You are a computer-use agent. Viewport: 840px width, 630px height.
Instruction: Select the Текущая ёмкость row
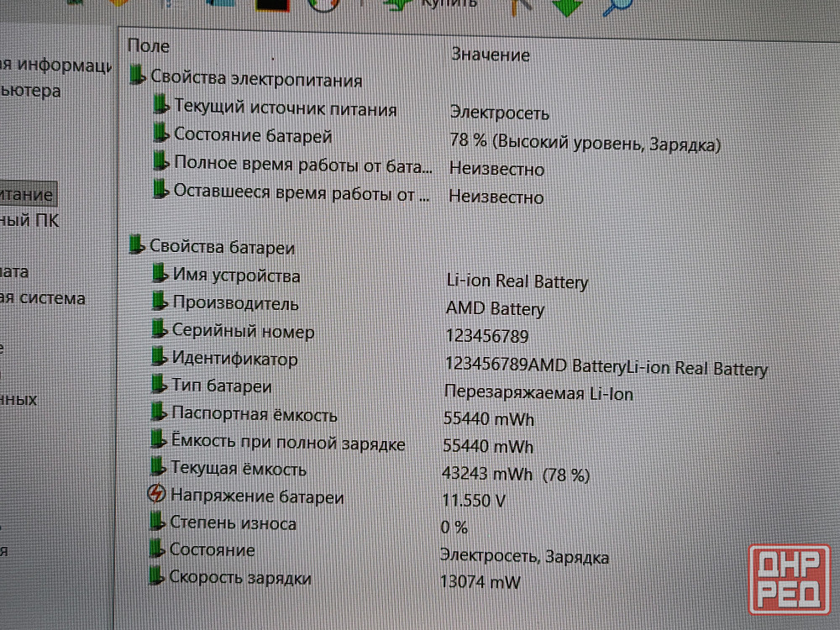click(239, 469)
